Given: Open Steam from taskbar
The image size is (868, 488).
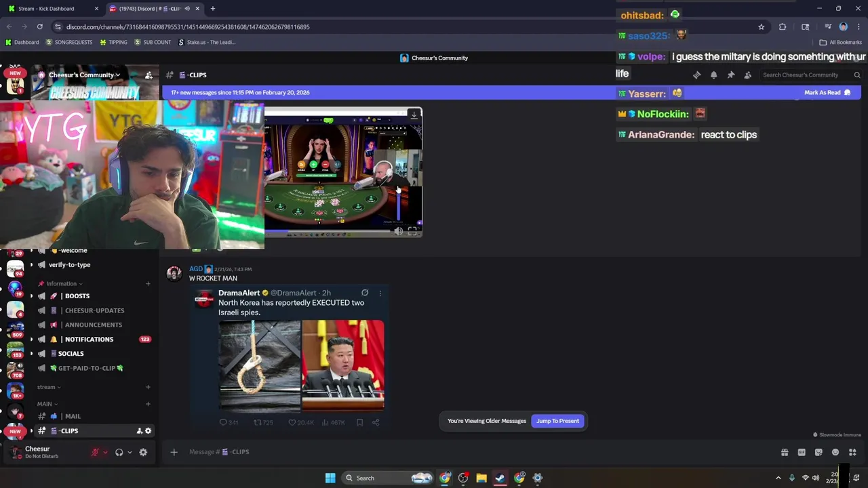Looking at the screenshot, I should click(500, 478).
